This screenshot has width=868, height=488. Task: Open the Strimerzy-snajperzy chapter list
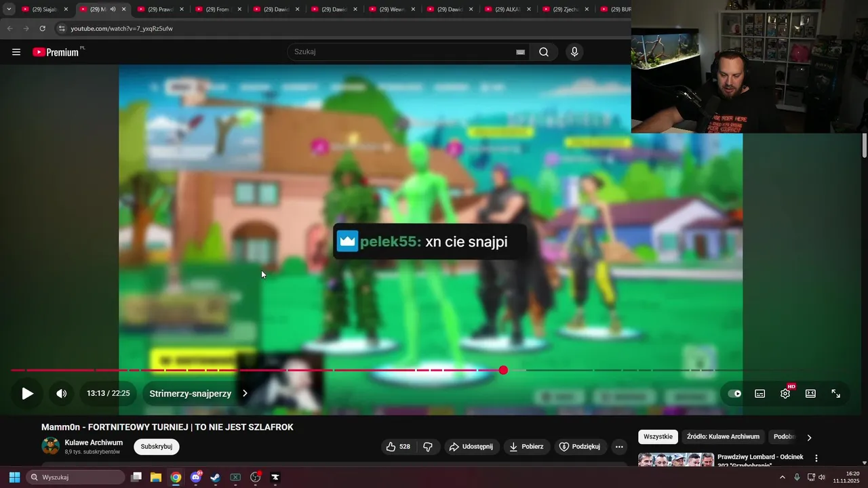click(199, 394)
